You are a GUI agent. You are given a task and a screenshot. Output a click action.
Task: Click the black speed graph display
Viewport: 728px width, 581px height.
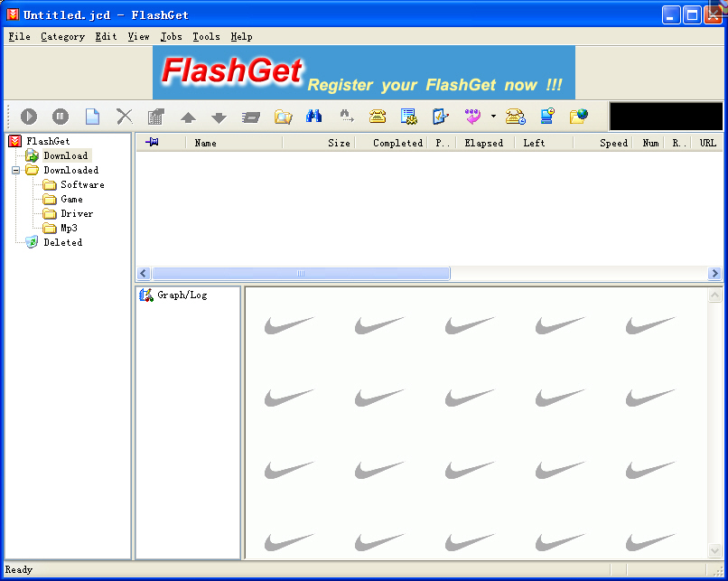pos(666,116)
